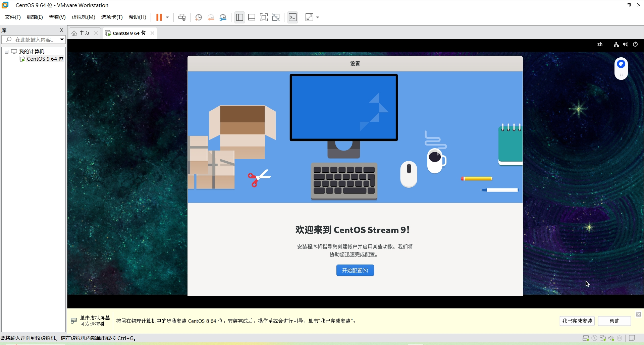Send Ctrl+Alt+Del to the virtual machine
This screenshot has width=644, height=345.
tap(182, 17)
